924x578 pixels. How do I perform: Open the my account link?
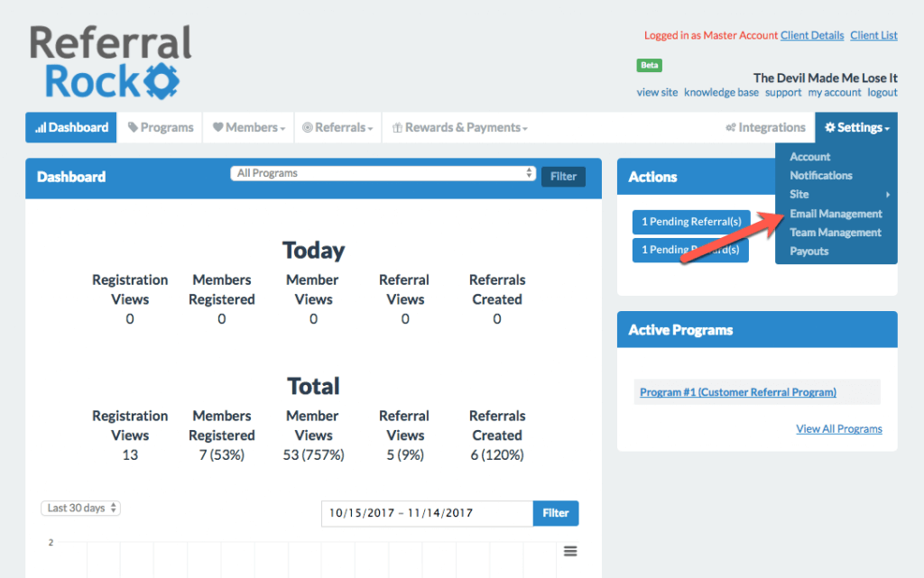click(835, 92)
